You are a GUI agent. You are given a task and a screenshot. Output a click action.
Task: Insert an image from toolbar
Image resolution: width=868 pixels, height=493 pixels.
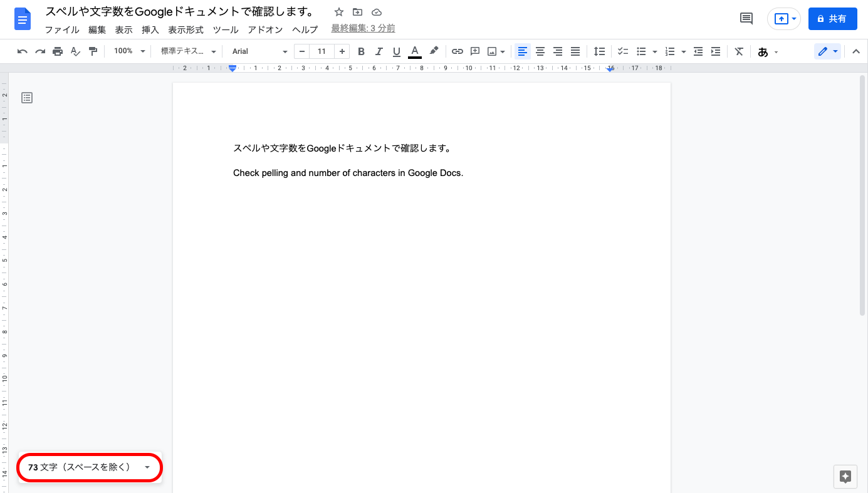493,51
